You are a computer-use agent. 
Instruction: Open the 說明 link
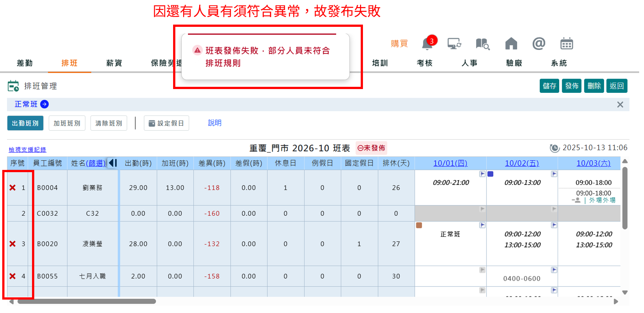coord(215,123)
